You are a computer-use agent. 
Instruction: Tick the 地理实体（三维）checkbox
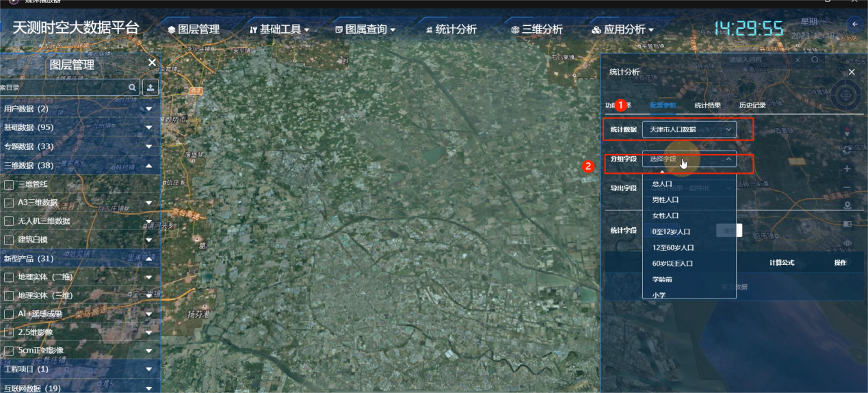(x=9, y=295)
